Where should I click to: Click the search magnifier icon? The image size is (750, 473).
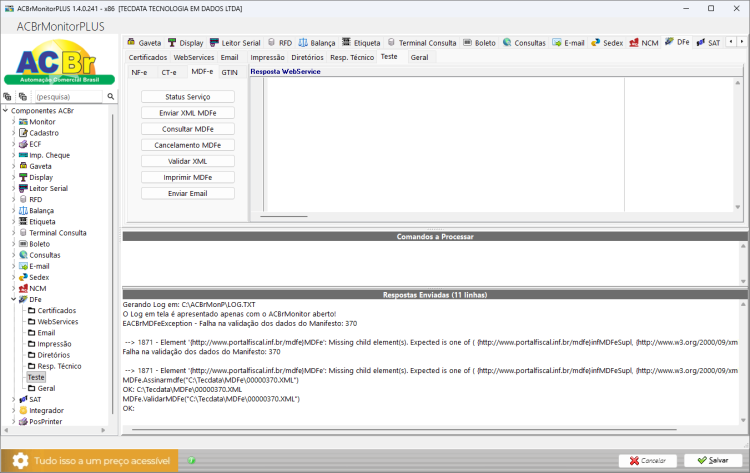(x=110, y=97)
